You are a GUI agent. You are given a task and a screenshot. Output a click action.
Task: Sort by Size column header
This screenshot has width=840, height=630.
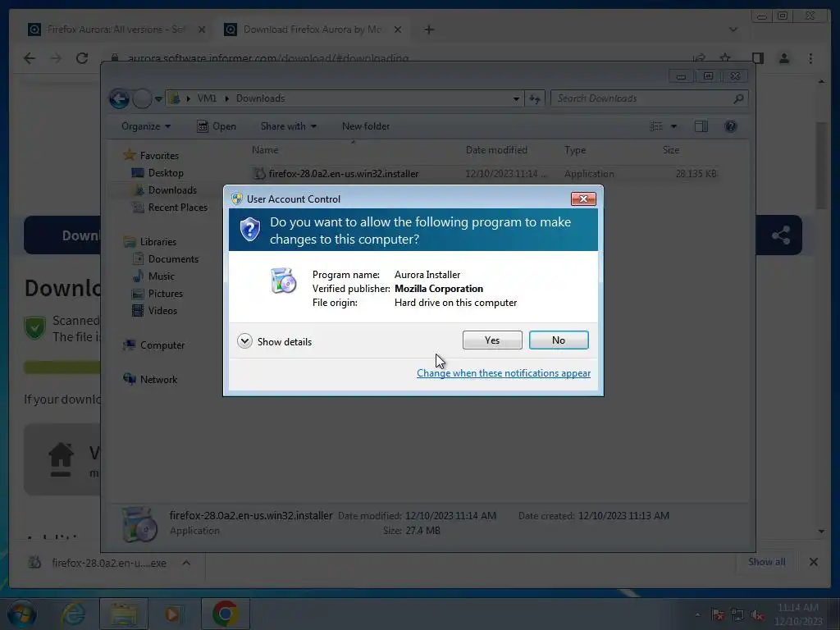click(671, 150)
